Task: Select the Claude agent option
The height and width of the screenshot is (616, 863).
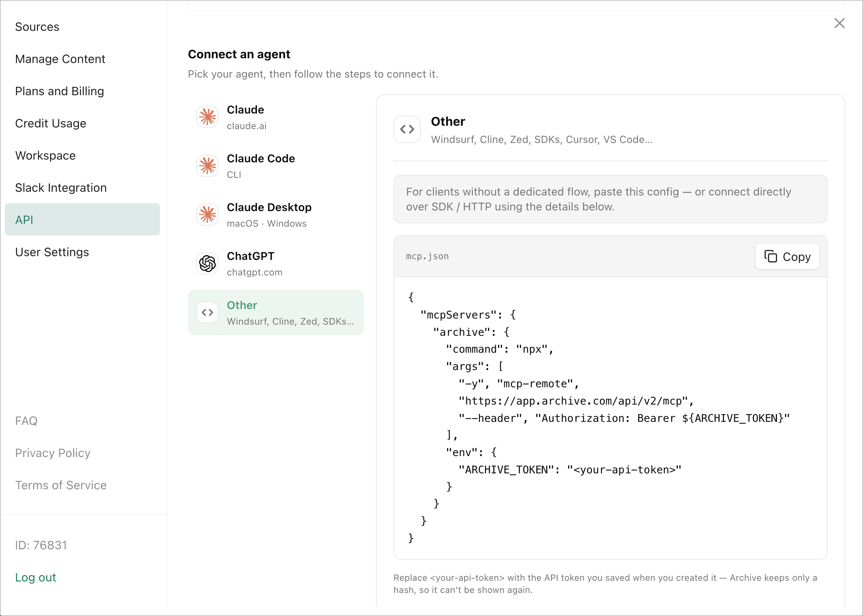Action: point(276,117)
